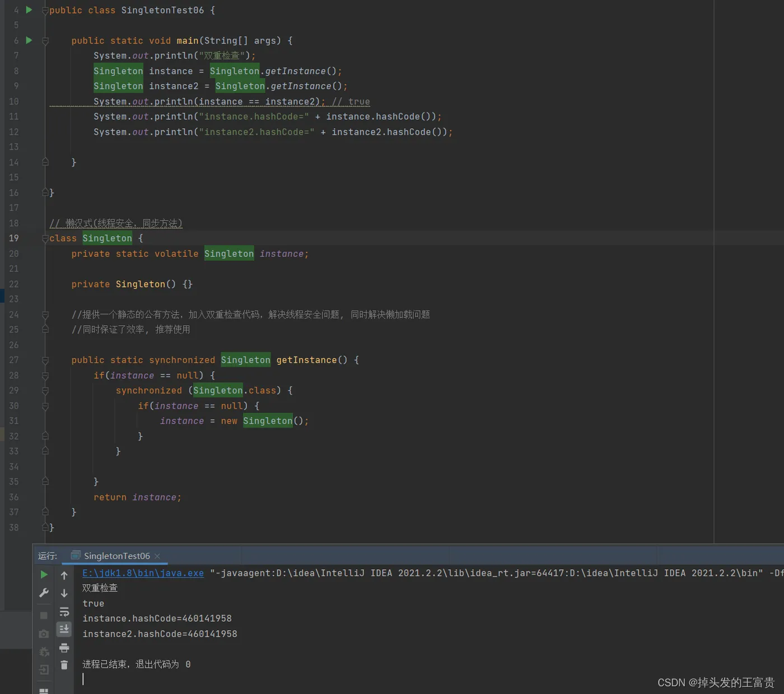Click the '双重检查' console output line
Screen dimensions: 784x694
click(x=100, y=588)
